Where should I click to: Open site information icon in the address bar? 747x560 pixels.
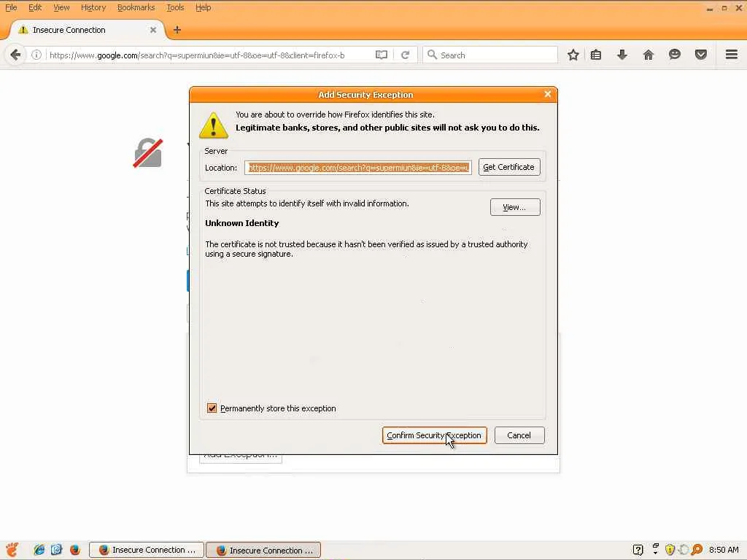click(x=36, y=55)
